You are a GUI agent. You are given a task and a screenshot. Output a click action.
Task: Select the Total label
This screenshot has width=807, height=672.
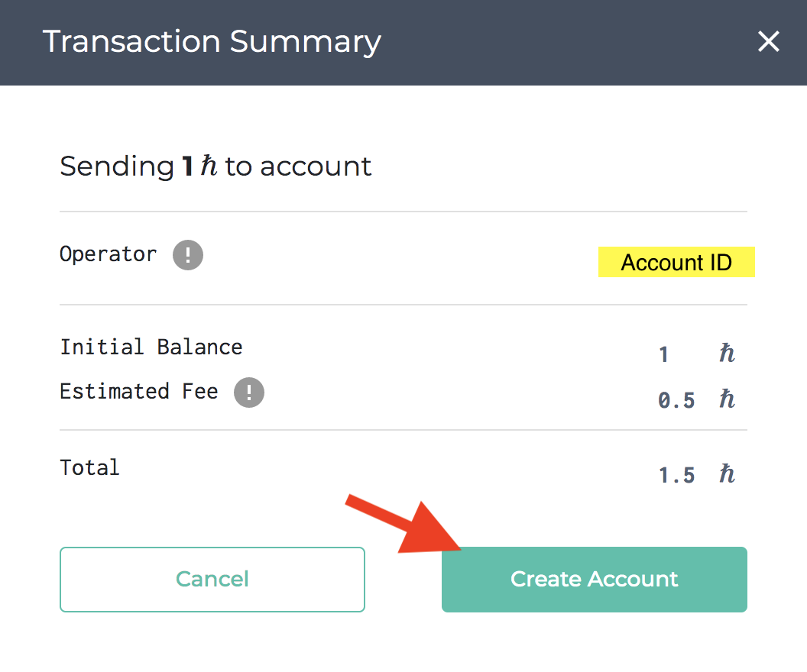pos(90,467)
